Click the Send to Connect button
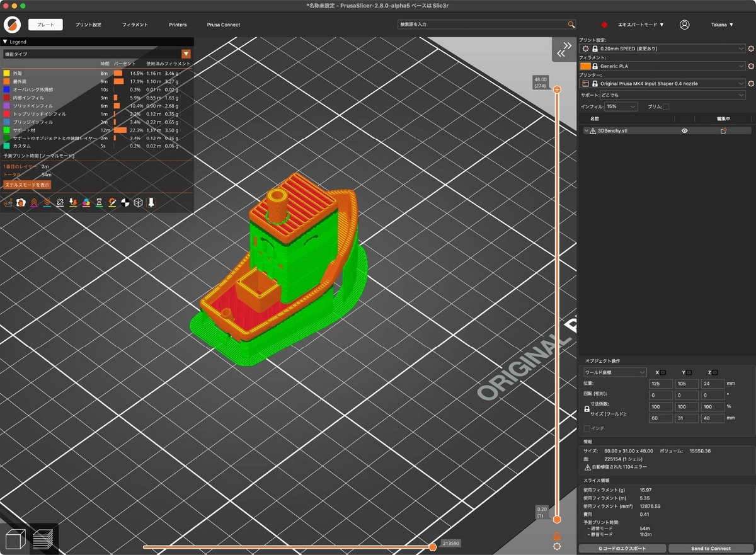756x555 pixels. (711, 549)
